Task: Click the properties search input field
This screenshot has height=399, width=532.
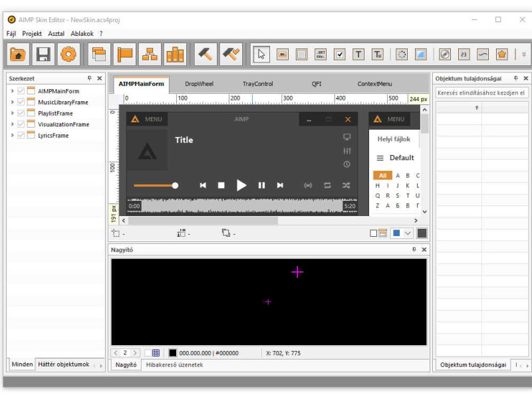Action: coord(481,92)
